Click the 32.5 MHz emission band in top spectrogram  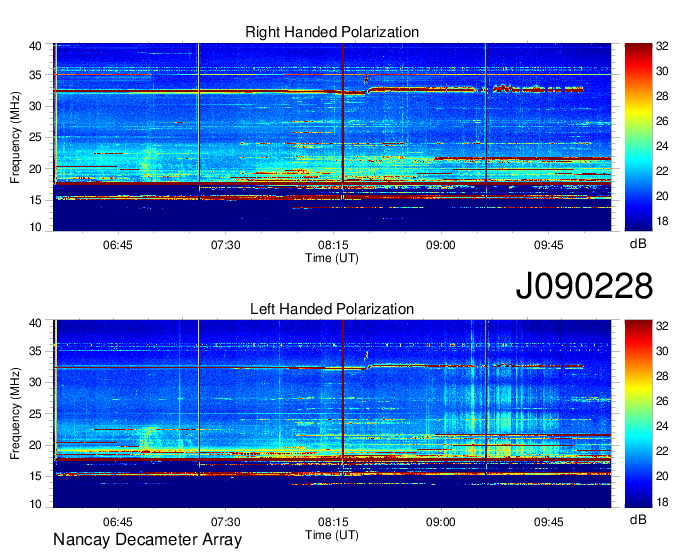pos(319,91)
